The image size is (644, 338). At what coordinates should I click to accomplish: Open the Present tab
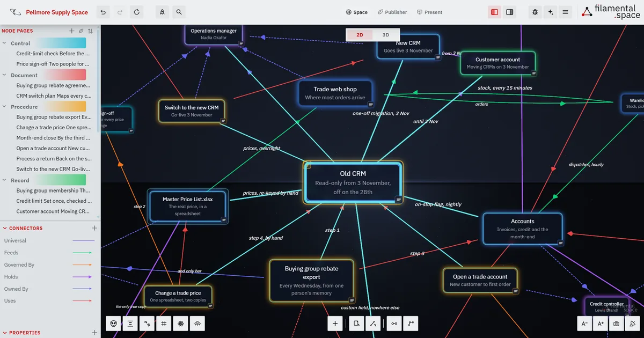tap(430, 12)
